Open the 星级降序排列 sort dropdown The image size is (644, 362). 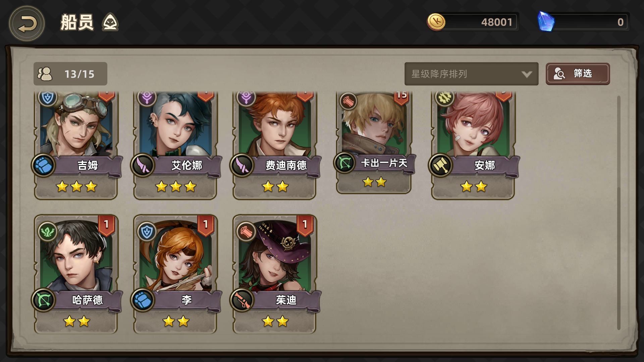471,74
